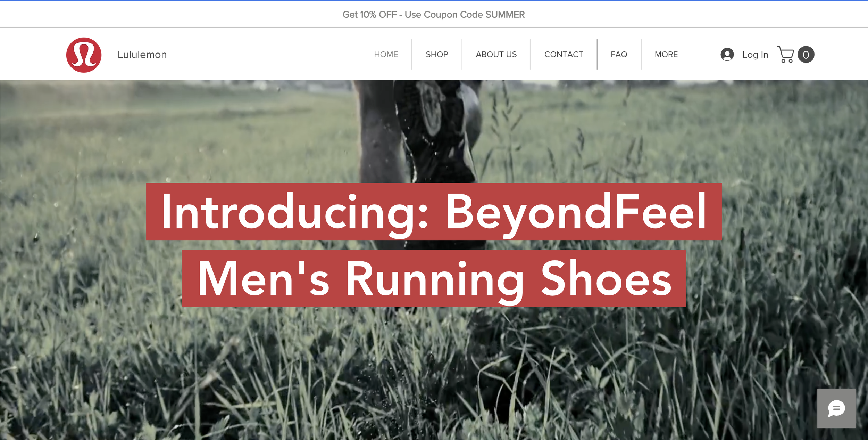Open the chat bubble widget
The image size is (868, 440).
coord(836,408)
